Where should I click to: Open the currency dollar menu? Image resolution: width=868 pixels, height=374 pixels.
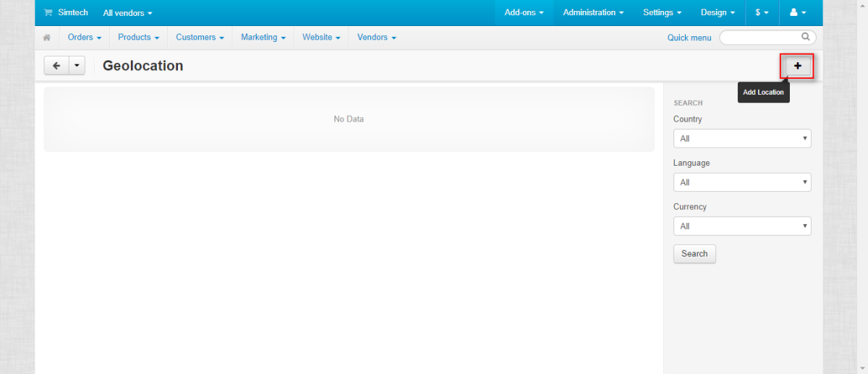[762, 13]
